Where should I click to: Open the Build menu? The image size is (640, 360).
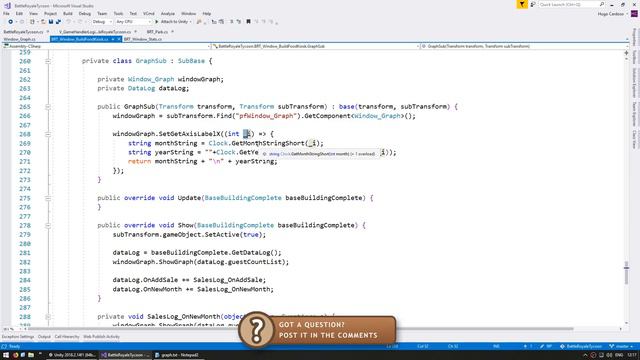click(68, 13)
